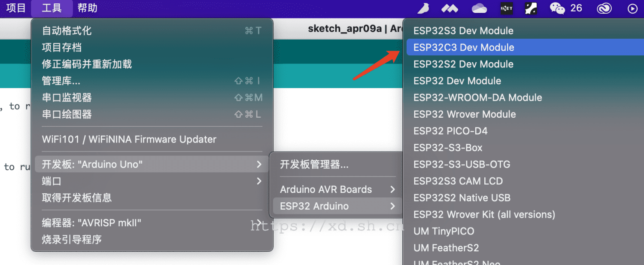
Task: Click the WeChat unread count 26
Action: pos(576,8)
